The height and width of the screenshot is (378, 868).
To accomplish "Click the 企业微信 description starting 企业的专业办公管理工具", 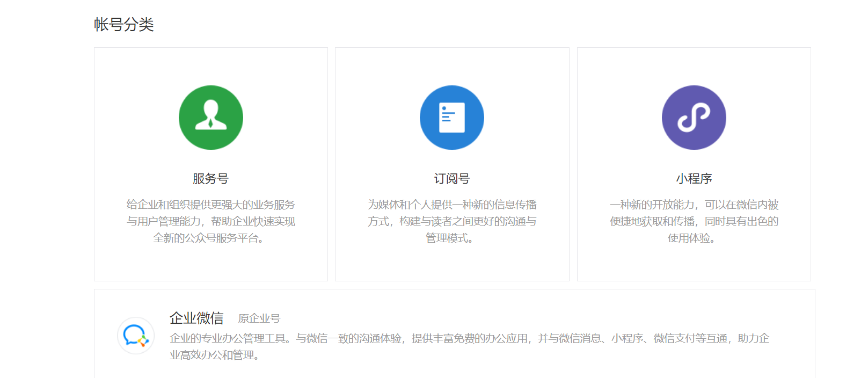I will [470, 346].
